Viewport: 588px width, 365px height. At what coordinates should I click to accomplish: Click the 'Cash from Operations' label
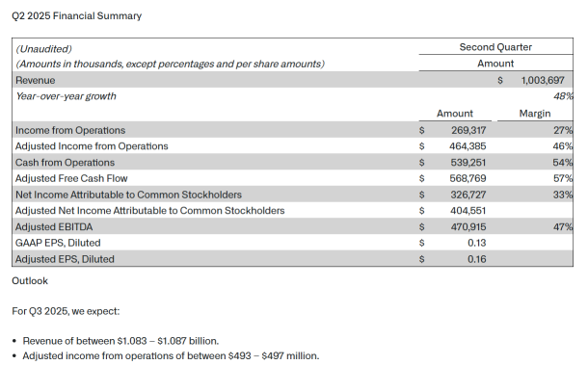pos(65,163)
